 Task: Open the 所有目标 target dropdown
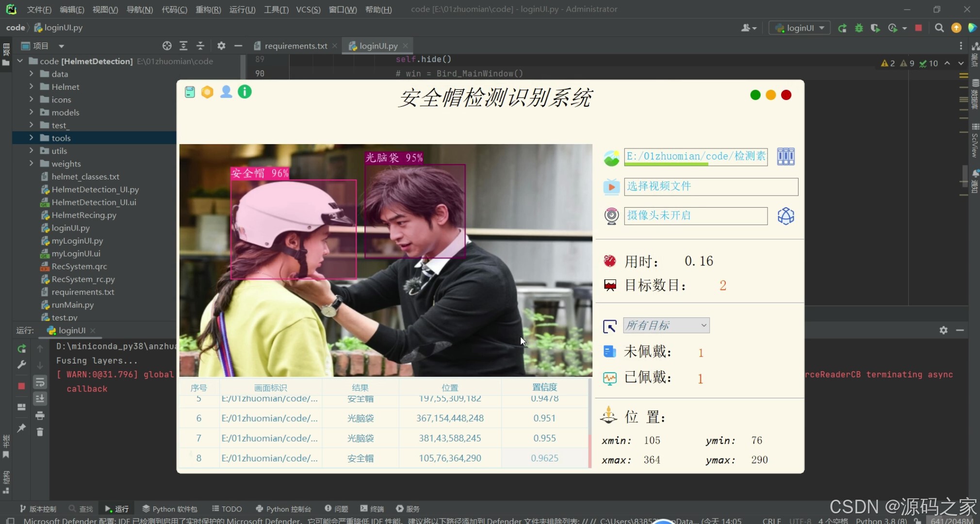tap(666, 326)
